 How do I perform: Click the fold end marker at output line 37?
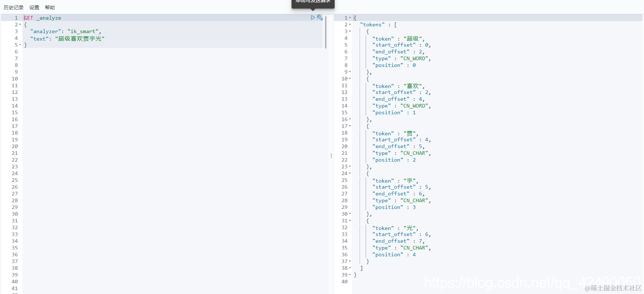[350, 261]
